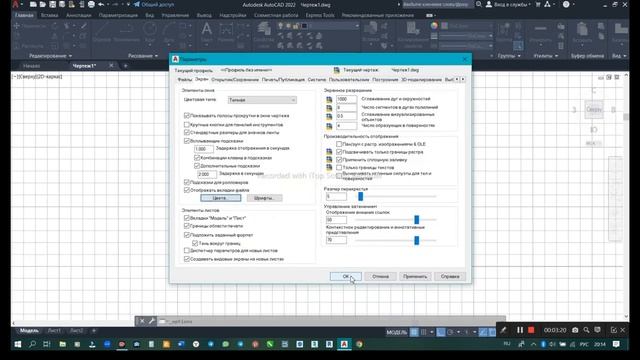This screenshot has height=360, width=640.
Task: Pause the screen recording
Action: (x=520, y=330)
